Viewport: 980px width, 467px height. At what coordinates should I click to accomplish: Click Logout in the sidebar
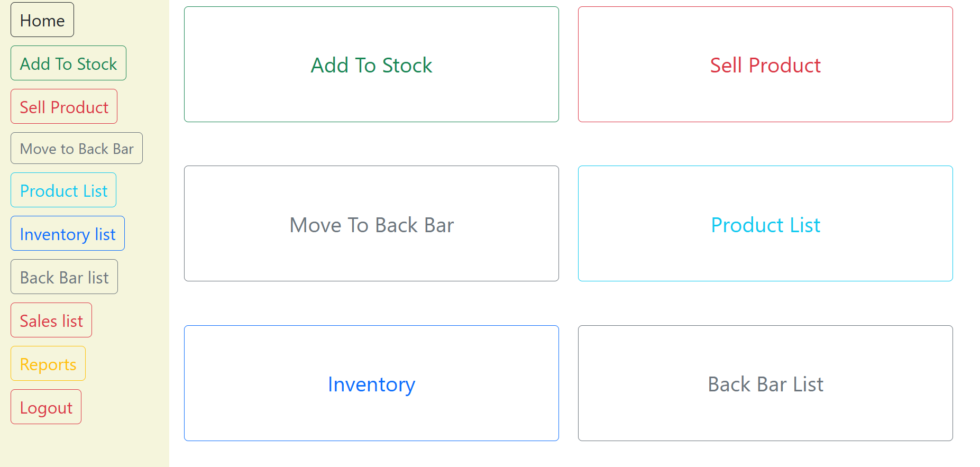click(45, 407)
